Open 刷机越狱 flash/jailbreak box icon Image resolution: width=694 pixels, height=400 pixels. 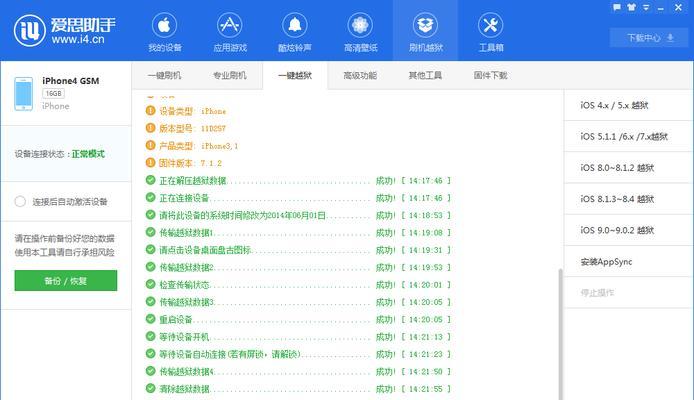pos(425,25)
